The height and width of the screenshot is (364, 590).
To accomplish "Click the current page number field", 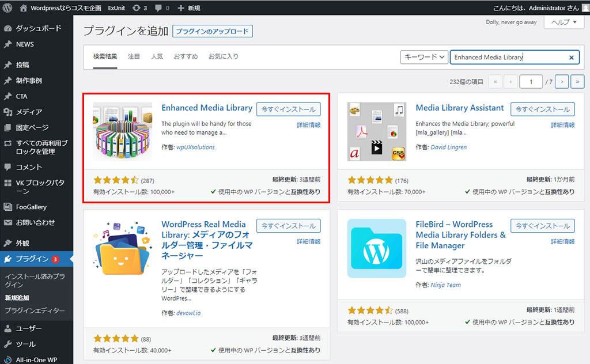I will tap(531, 82).
